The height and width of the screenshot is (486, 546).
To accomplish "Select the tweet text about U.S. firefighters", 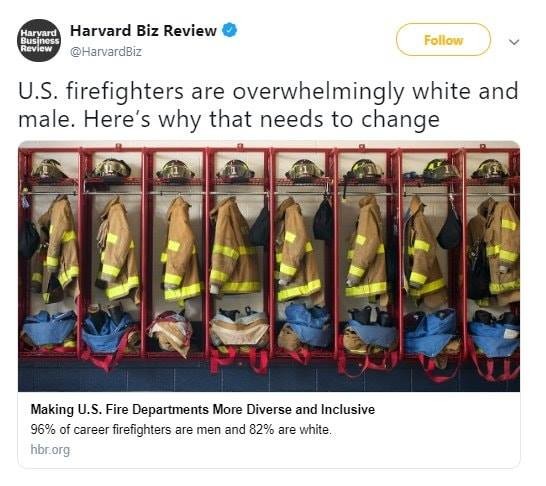I will (x=268, y=105).
